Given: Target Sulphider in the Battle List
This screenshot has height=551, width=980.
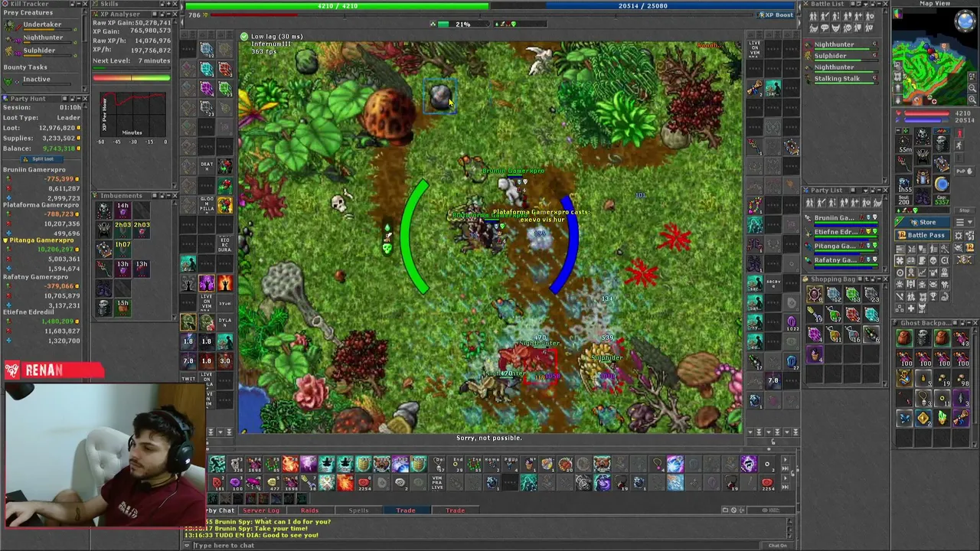Looking at the screenshot, I should [x=841, y=56].
